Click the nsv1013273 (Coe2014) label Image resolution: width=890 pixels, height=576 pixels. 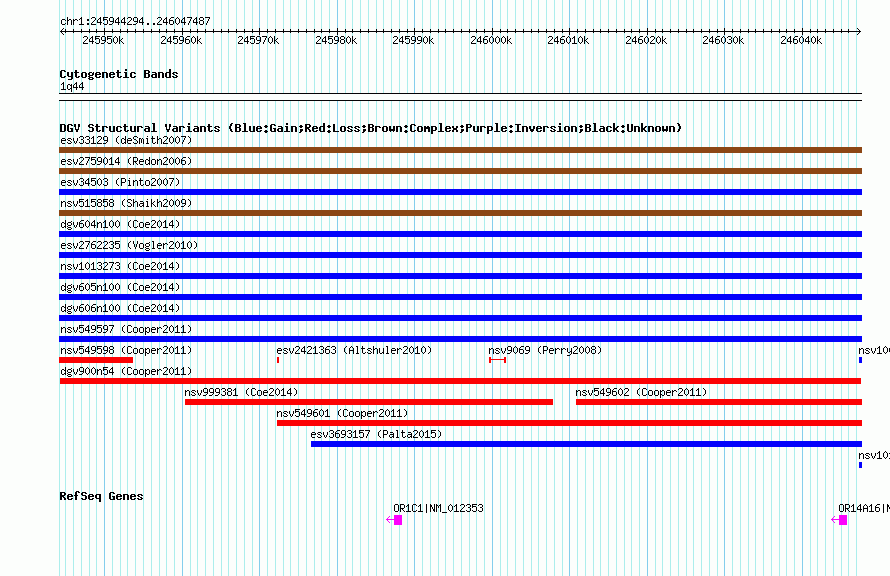coord(120,266)
